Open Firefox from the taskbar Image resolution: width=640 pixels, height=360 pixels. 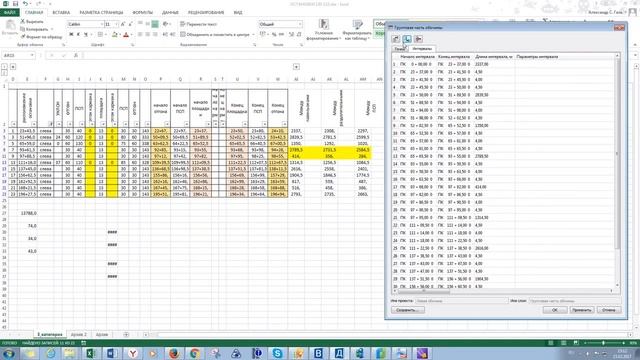[174, 353]
